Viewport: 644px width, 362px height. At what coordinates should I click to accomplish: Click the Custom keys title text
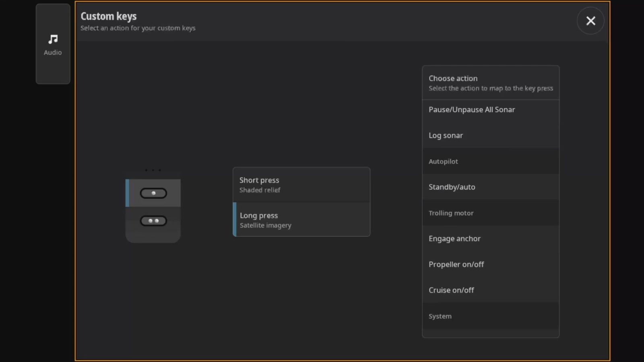[x=109, y=16]
